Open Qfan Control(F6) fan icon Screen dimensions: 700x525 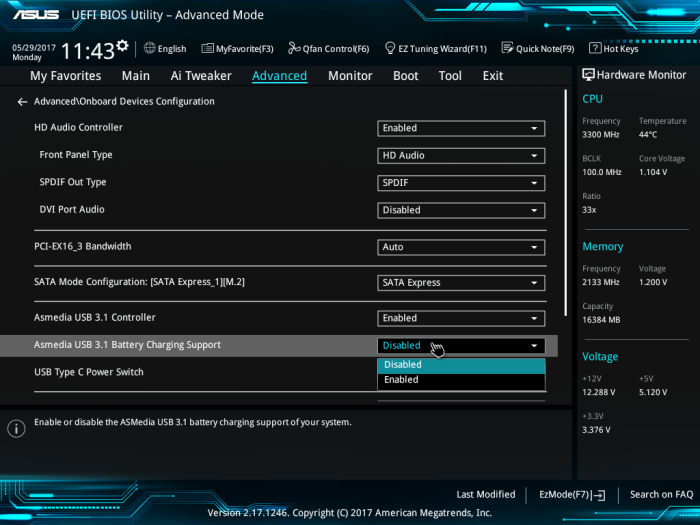click(294, 48)
